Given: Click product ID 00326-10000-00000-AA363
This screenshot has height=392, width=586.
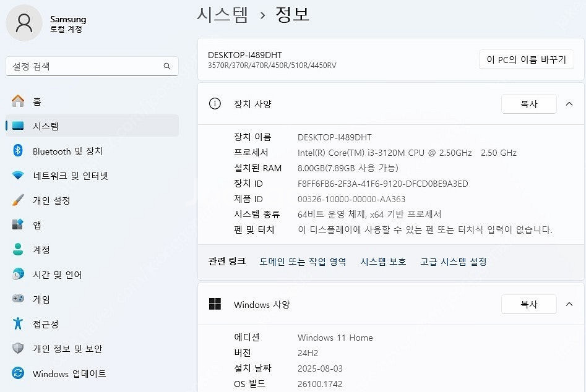Looking at the screenshot, I should pyautogui.click(x=351, y=199).
